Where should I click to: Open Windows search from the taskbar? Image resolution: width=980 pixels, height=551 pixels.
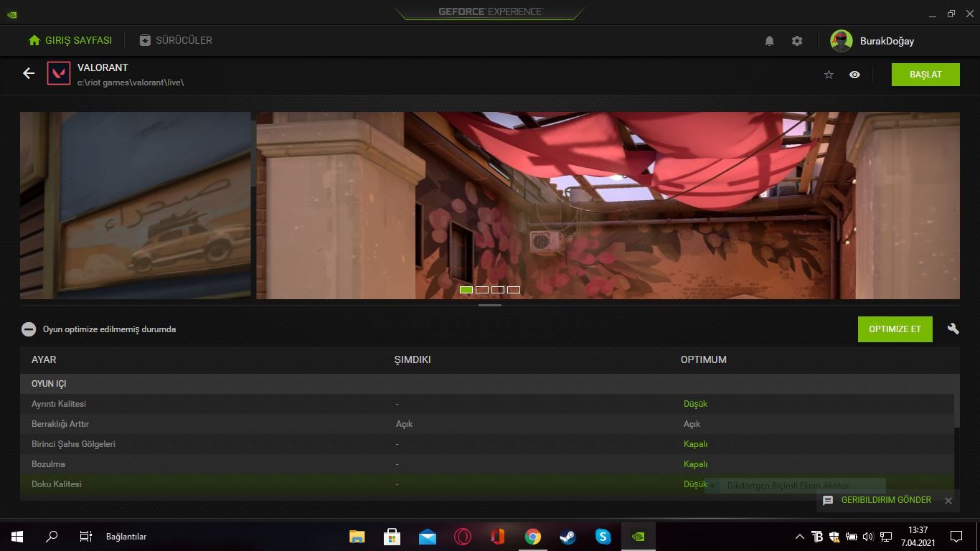tap(52, 537)
